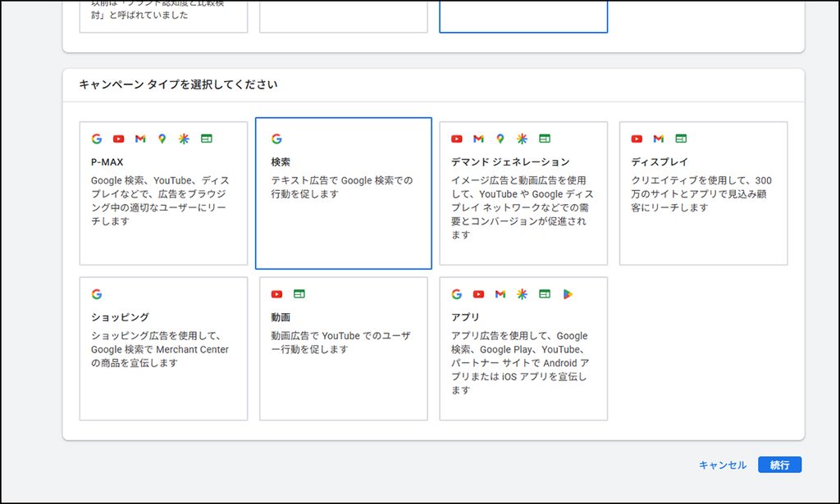Click the Gmail icon in the P-MAX card

tap(140, 138)
